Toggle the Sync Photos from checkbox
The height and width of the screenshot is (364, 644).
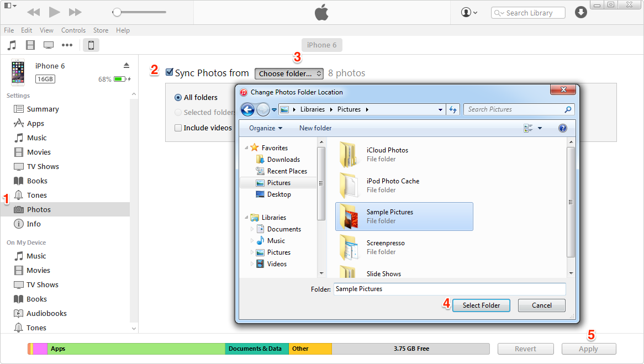click(169, 72)
